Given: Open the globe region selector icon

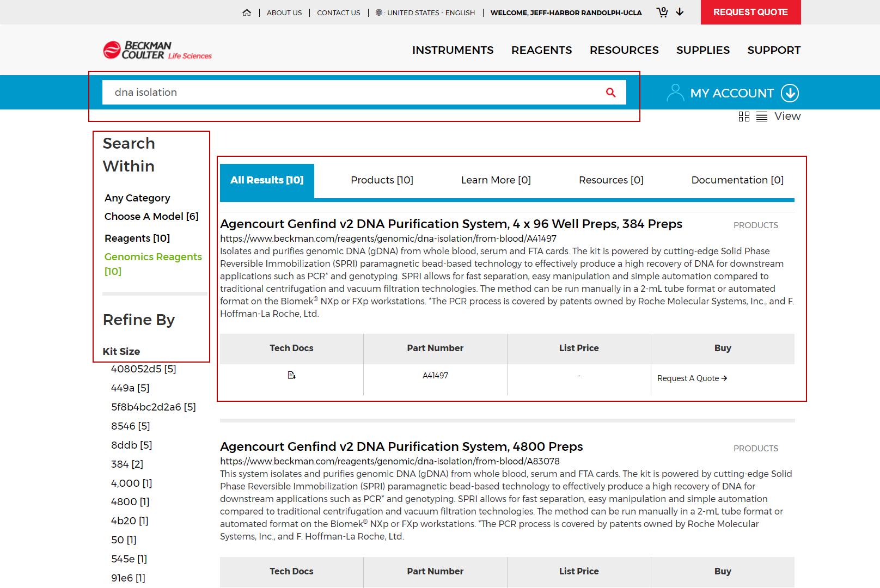Looking at the screenshot, I should coord(379,13).
